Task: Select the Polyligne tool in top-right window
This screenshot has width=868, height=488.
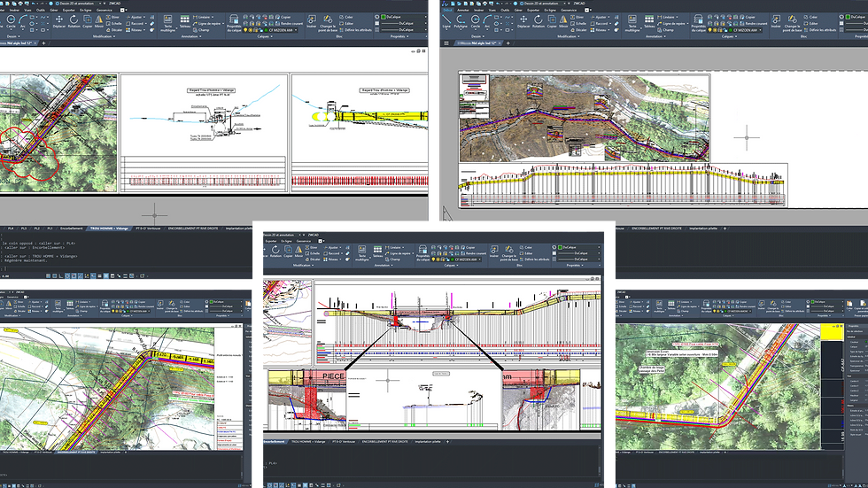Action: click(x=460, y=21)
